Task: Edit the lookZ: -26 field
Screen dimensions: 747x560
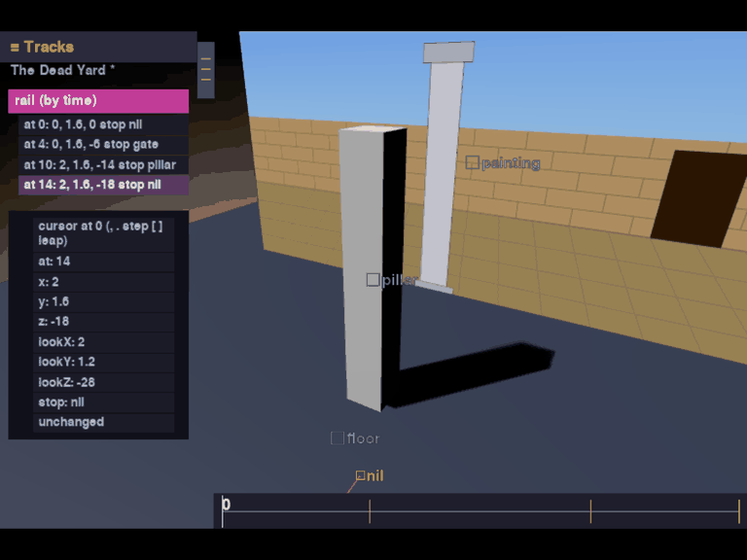Action: [104, 382]
